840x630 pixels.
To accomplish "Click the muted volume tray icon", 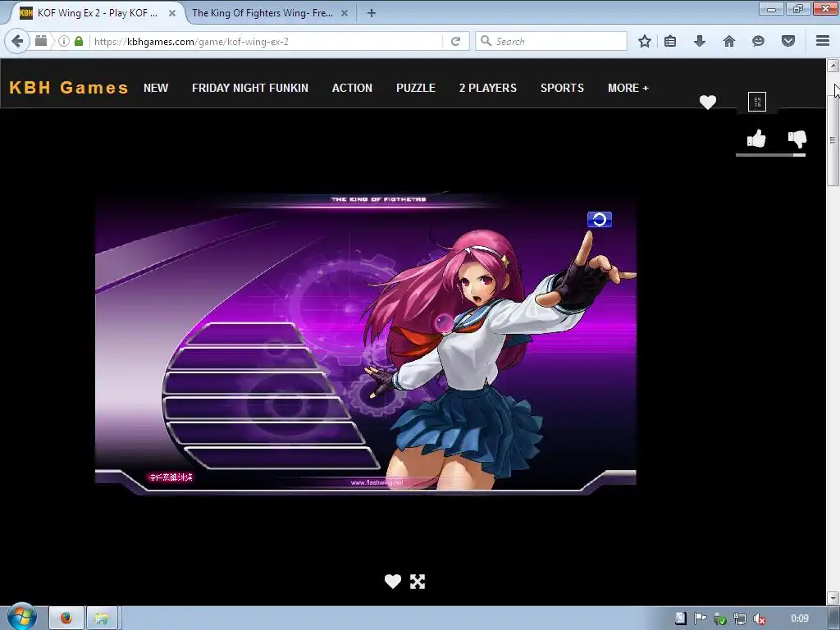I will (x=759, y=619).
